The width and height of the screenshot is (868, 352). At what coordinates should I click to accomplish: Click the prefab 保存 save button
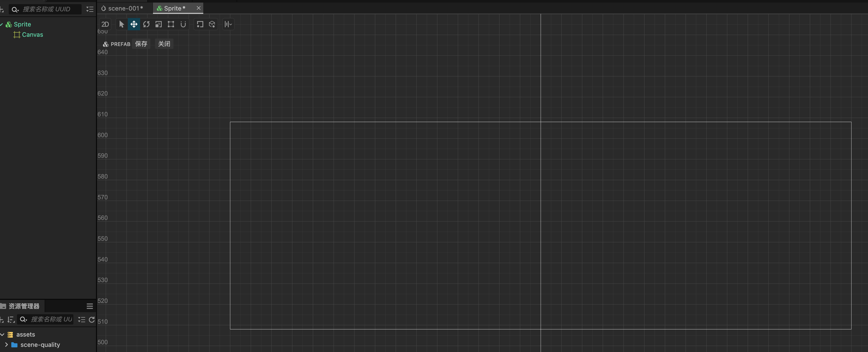coord(141,44)
